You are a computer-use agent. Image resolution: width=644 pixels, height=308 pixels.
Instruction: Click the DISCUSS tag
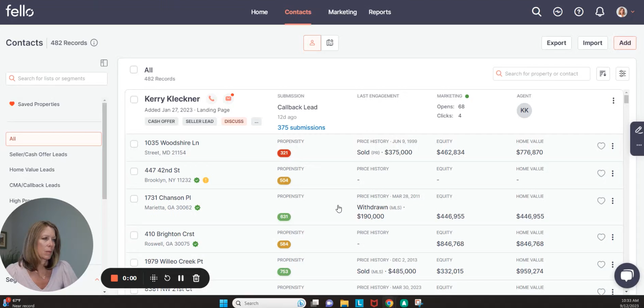tap(234, 122)
